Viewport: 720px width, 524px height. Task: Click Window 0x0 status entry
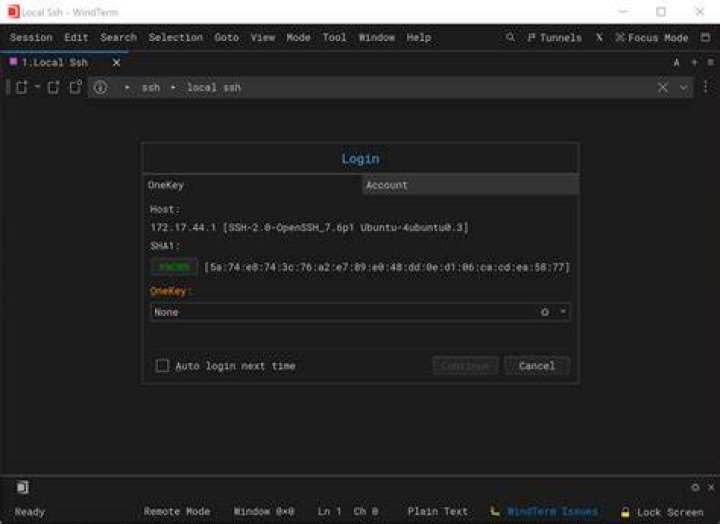point(264,511)
